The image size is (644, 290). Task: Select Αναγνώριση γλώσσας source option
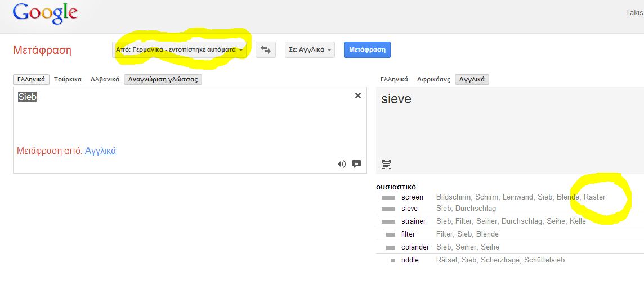163,80
